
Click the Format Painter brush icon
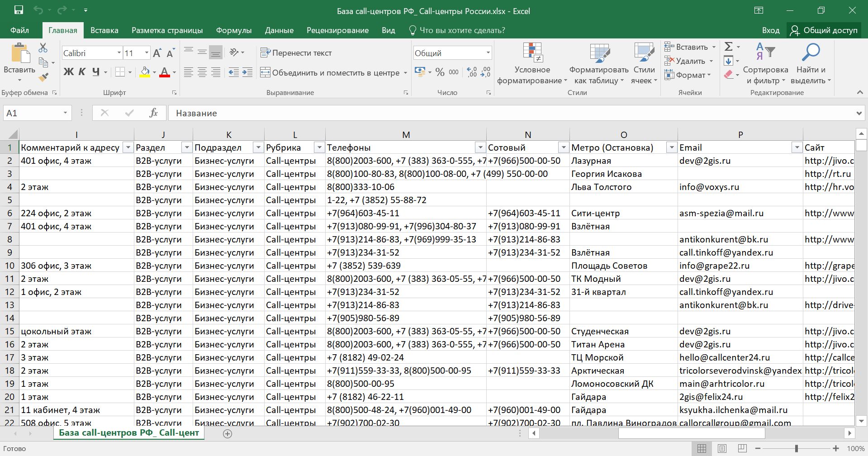[43, 77]
